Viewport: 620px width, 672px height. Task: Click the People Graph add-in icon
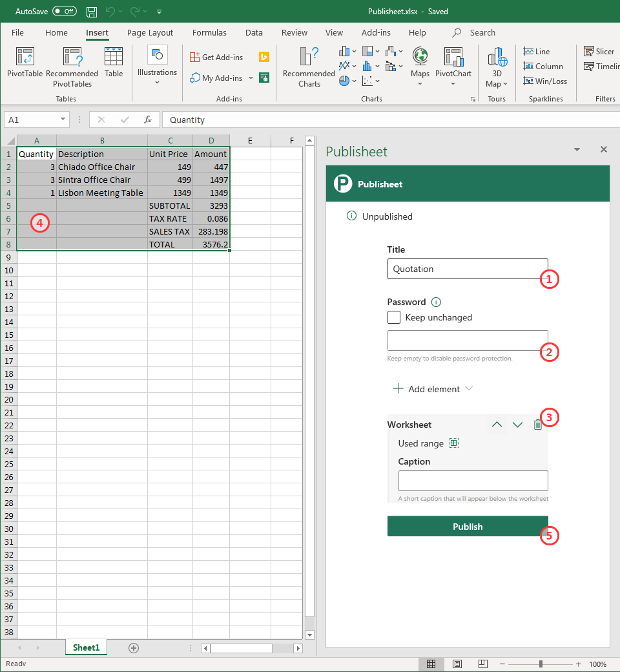(x=264, y=78)
